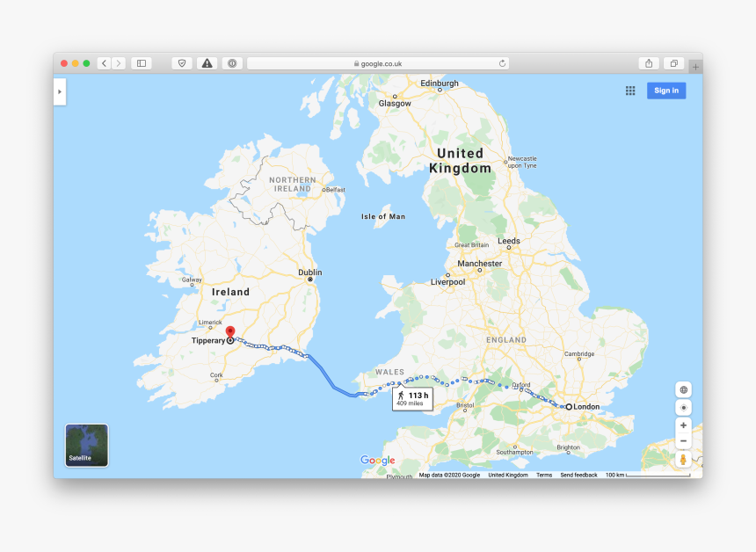Switch to the Satellite view thumbnail
The width and height of the screenshot is (756, 552).
pyautogui.click(x=87, y=446)
